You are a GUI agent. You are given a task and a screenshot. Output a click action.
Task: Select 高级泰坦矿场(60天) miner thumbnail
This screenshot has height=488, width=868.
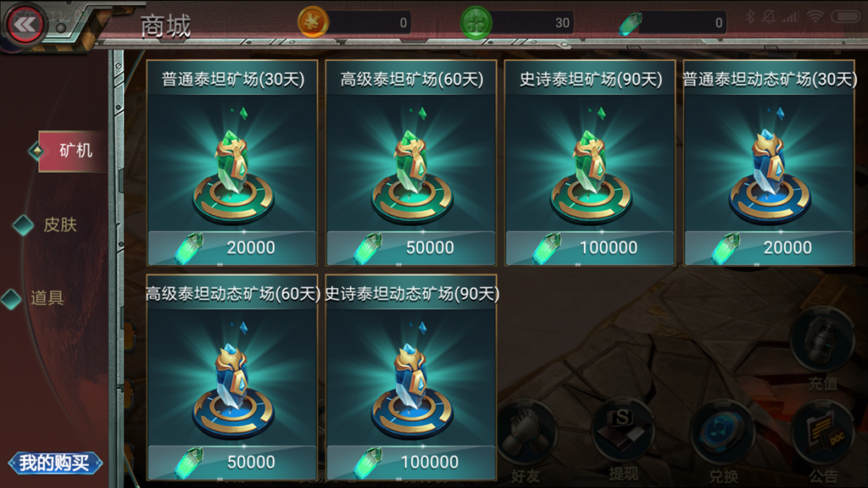(411, 163)
